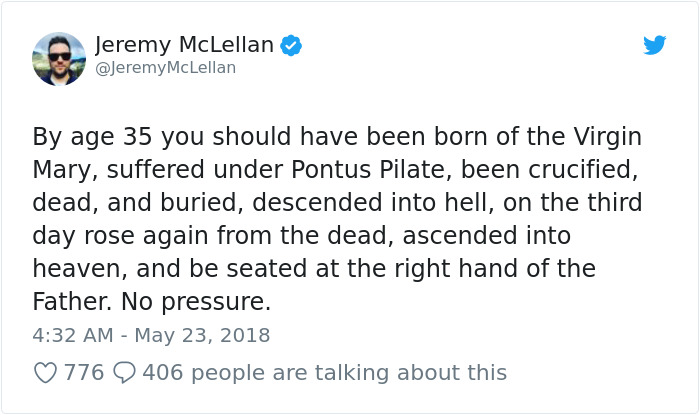This screenshot has height=415, width=700.
Task: Click the "May 23, 2018" date text
Action: pyautogui.click(x=202, y=335)
